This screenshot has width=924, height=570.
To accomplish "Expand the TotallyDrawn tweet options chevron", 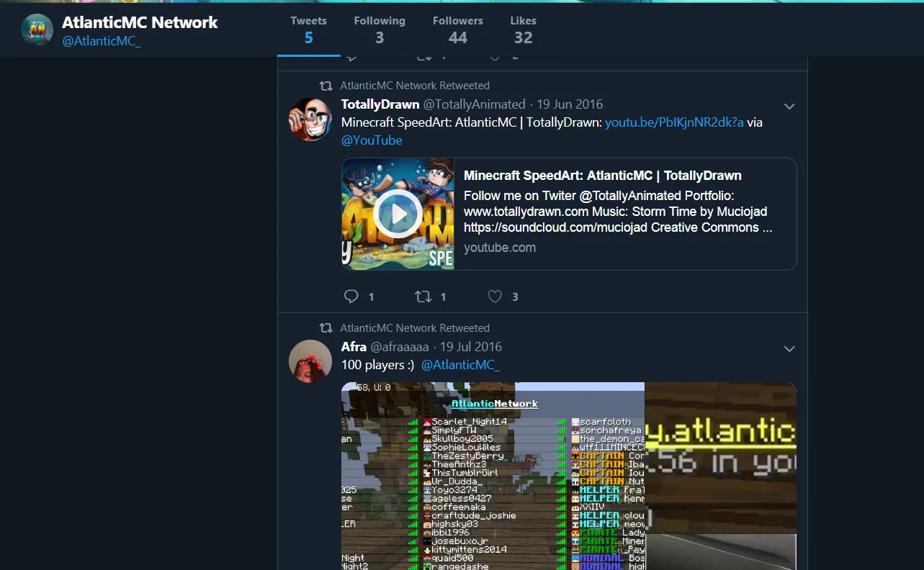I will 789,107.
